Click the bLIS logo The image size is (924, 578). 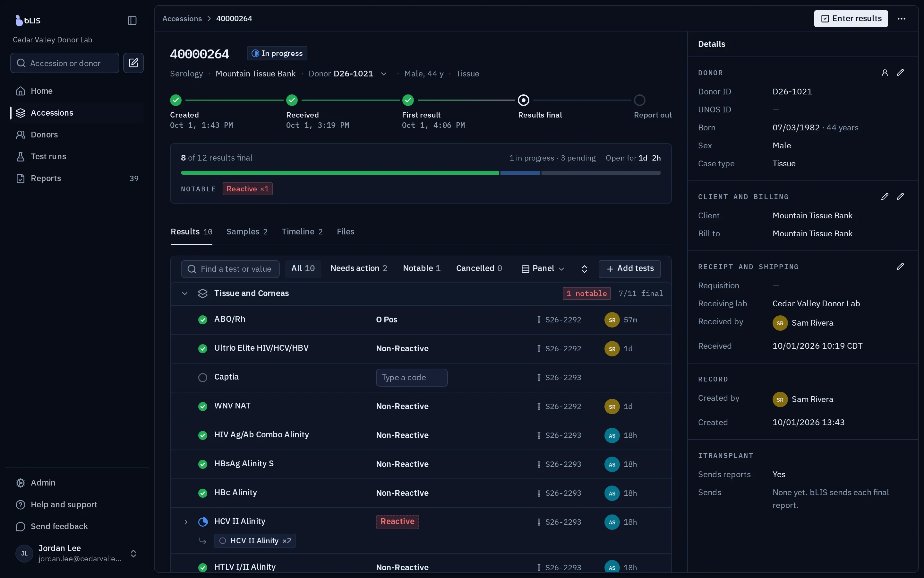(x=28, y=20)
